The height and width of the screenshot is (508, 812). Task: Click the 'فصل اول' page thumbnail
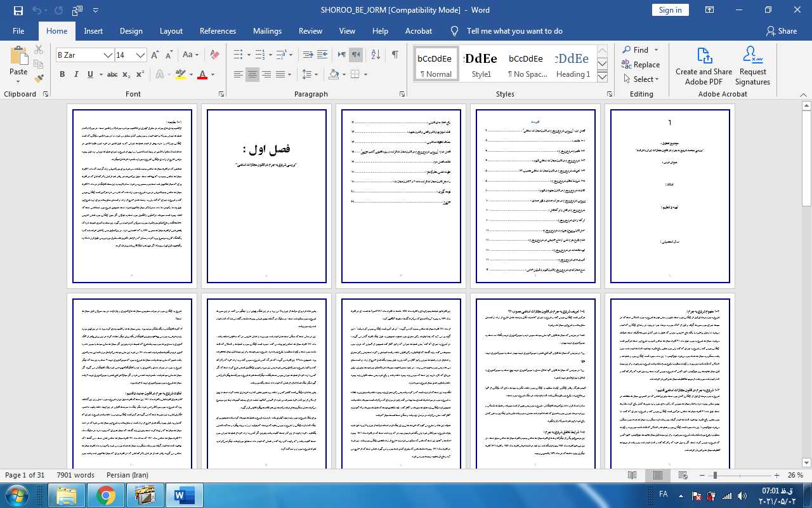click(266, 196)
